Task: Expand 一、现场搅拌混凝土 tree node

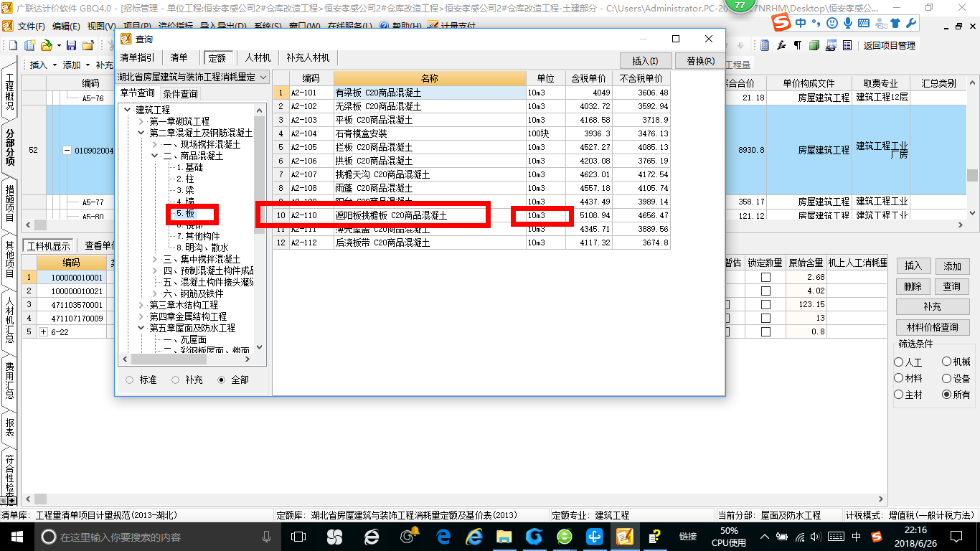Action: pyautogui.click(x=155, y=144)
